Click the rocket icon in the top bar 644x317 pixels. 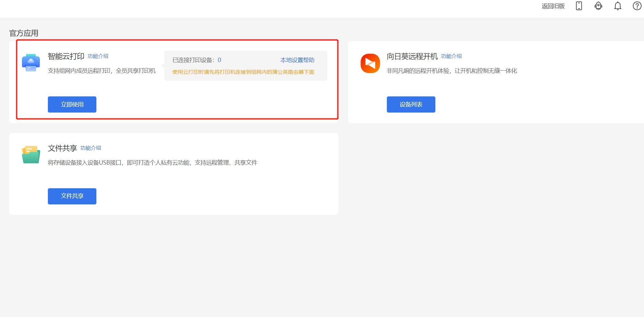pos(598,6)
